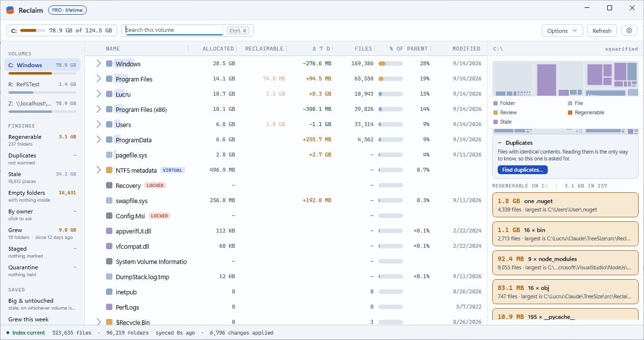Click the PRO · lifetime badge

click(x=67, y=10)
